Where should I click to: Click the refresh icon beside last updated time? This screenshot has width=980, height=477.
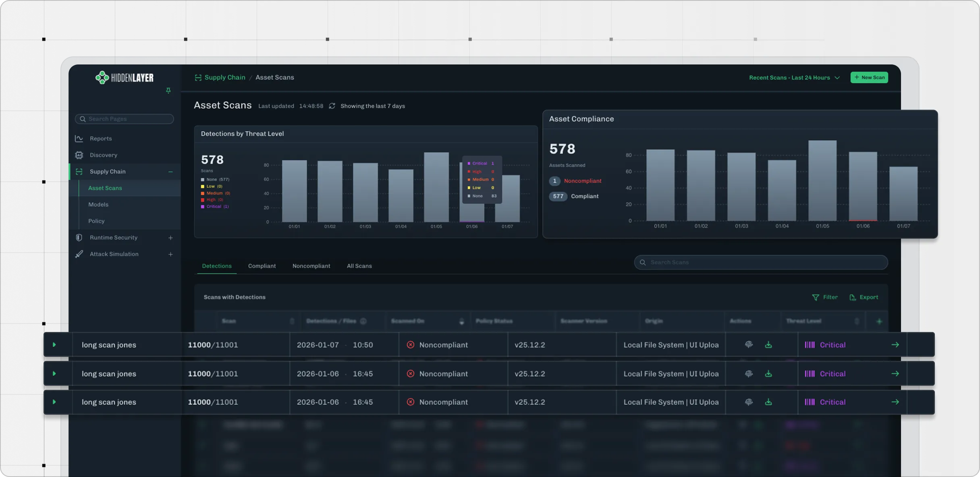click(332, 106)
